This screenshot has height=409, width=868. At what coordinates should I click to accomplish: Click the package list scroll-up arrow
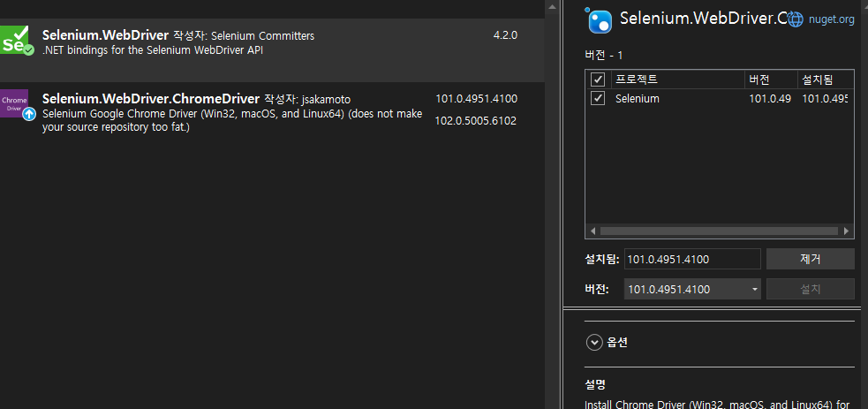pyautogui.click(x=551, y=7)
